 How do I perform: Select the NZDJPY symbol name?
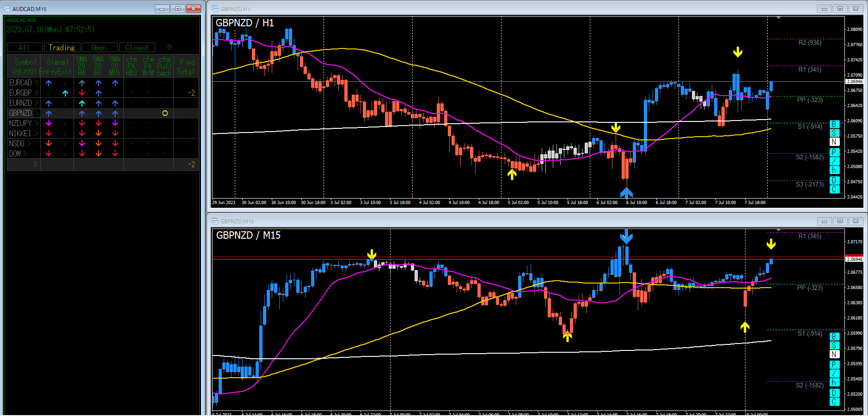pyautogui.click(x=20, y=123)
